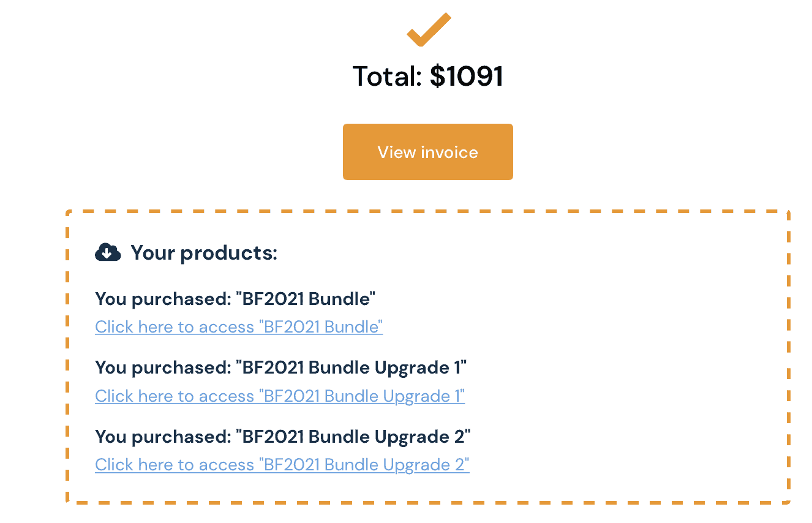This screenshot has height=523, width=812.
Task: Select the $1091 total amount
Action: point(467,77)
